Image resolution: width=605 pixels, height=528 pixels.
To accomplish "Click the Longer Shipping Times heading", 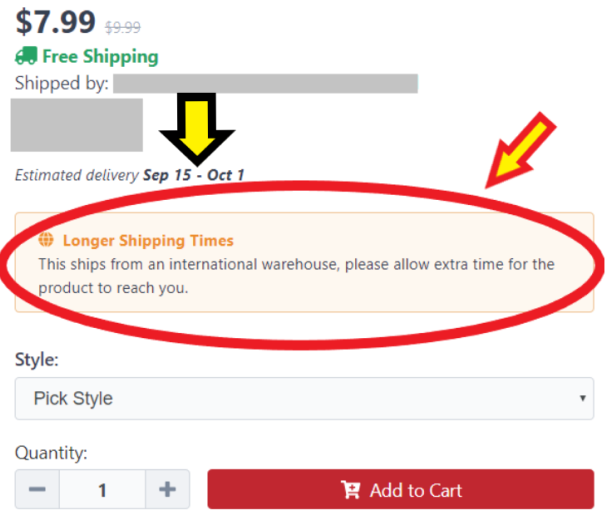I will [x=148, y=240].
